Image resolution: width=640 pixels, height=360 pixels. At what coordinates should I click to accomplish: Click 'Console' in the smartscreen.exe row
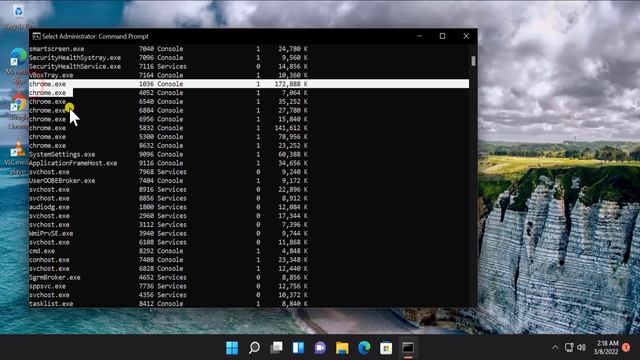[170, 49]
